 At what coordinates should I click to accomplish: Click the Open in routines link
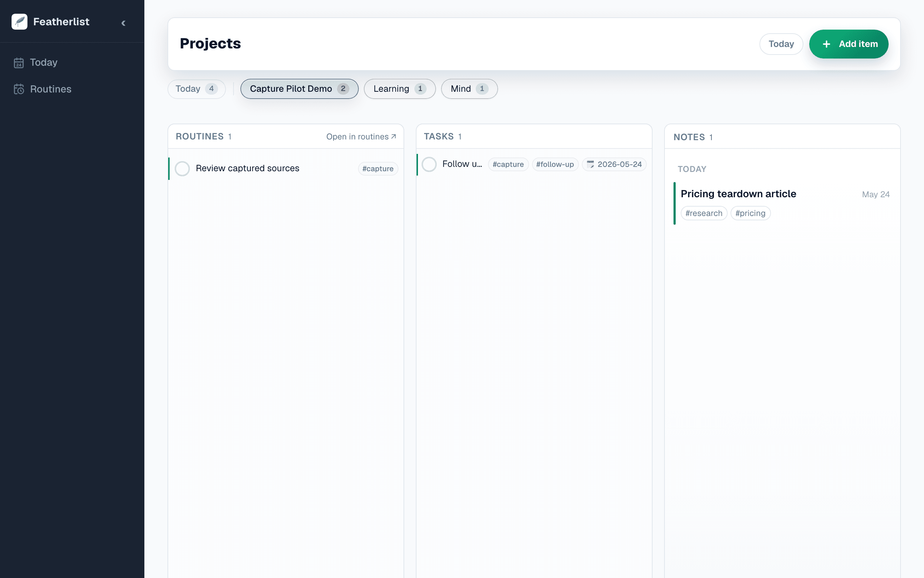(x=361, y=137)
